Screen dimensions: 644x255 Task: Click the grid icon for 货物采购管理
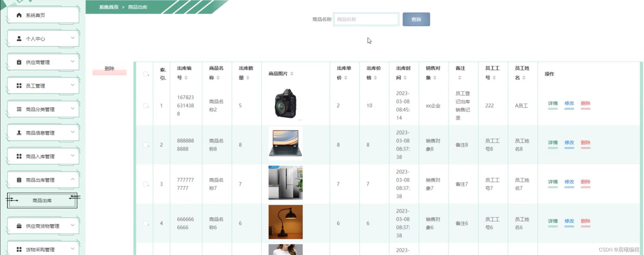[x=19, y=249]
